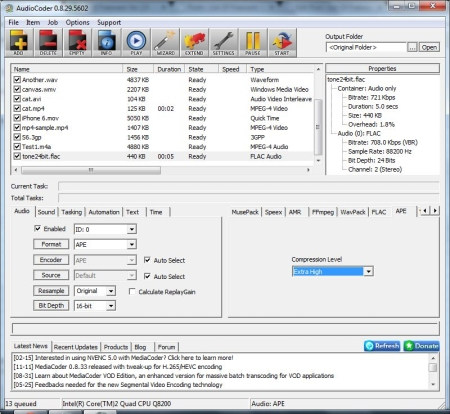Image resolution: width=450 pixels, height=414 pixels.
Task: Click the Encoder button
Action: coord(51,260)
